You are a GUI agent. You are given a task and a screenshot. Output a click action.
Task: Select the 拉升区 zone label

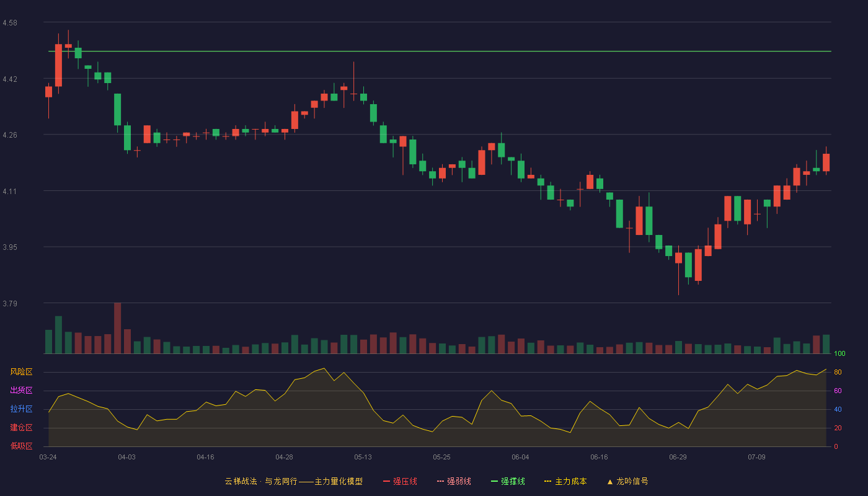click(22, 409)
